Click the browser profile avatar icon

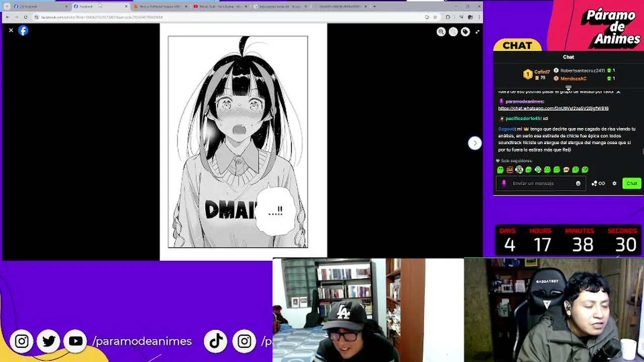point(470,17)
